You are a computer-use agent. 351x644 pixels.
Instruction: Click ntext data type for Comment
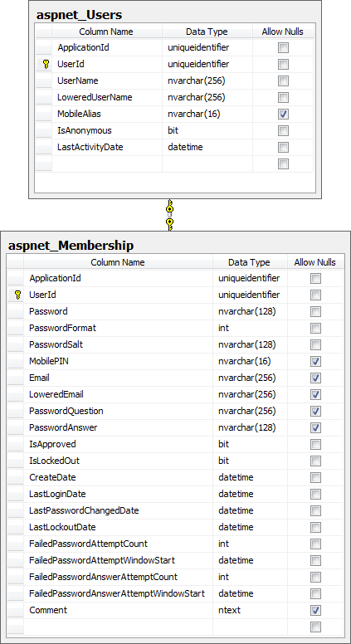(249, 610)
